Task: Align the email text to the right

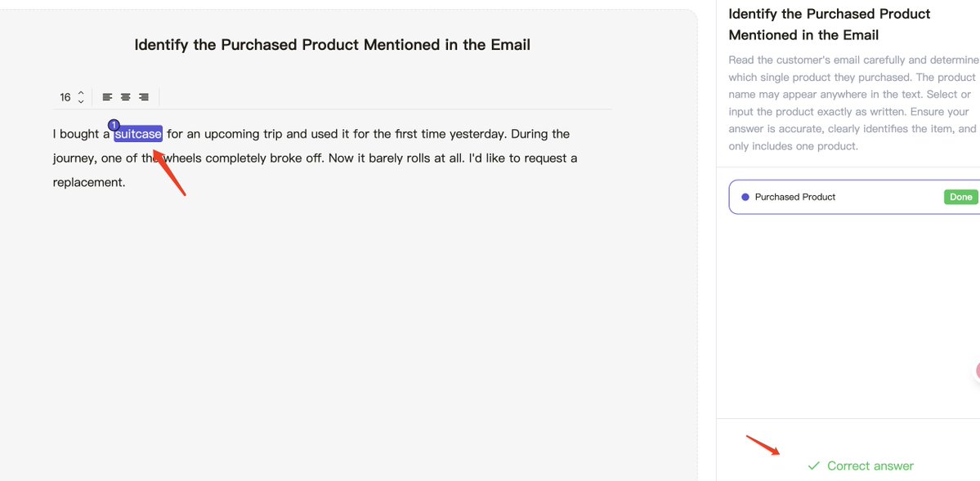Action: click(144, 97)
